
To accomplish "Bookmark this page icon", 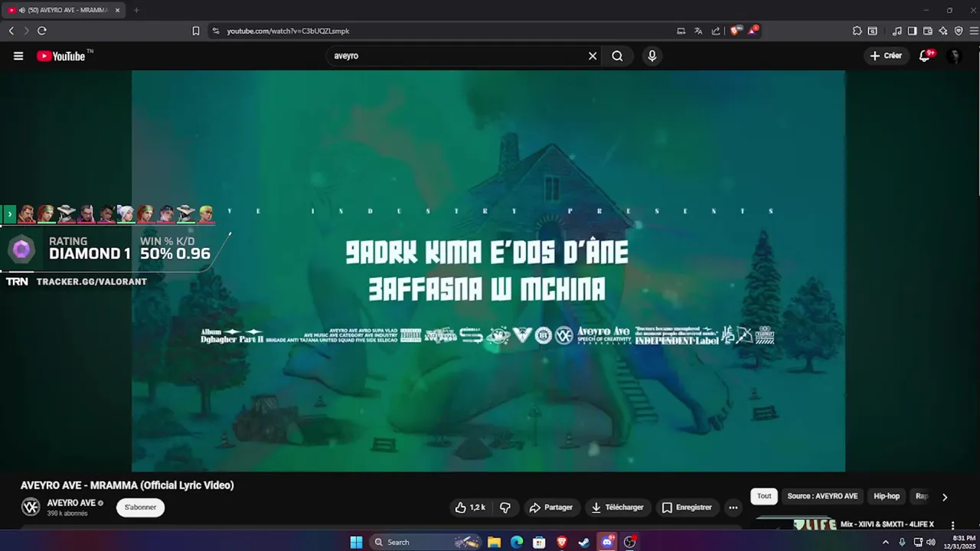I will (196, 31).
